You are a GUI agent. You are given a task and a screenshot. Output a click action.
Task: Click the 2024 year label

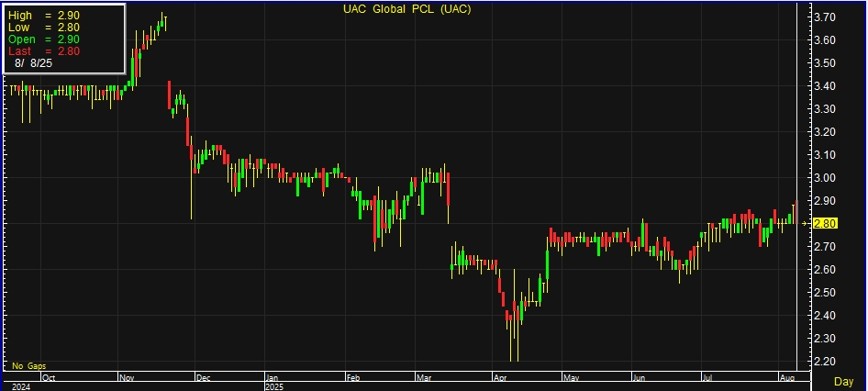click(x=21, y=386)
